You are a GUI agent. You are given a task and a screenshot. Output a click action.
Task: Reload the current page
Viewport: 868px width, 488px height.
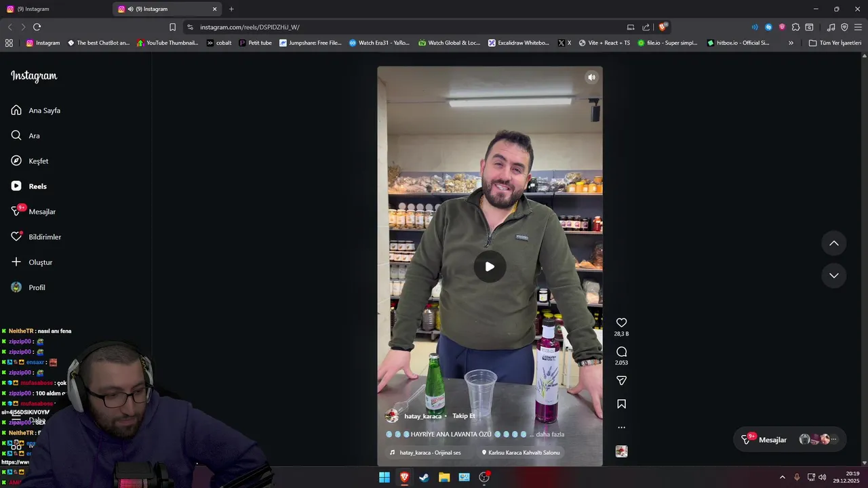[x=37, y=27]
